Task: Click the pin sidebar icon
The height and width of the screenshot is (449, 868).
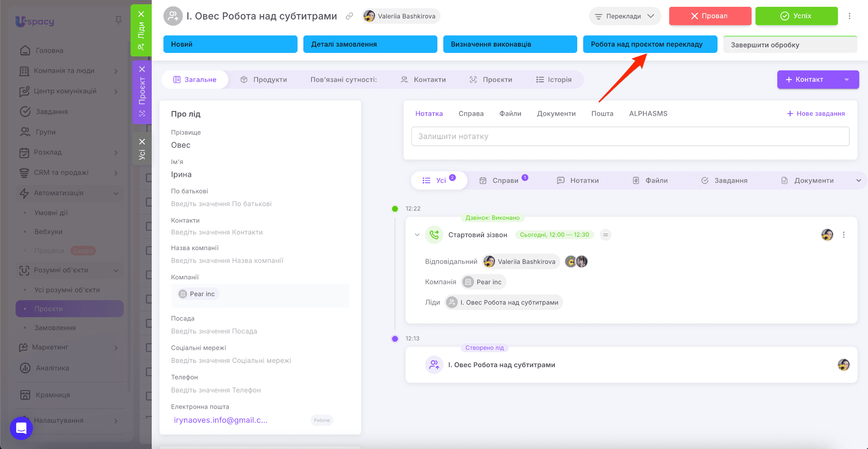Action: [119, 20]
